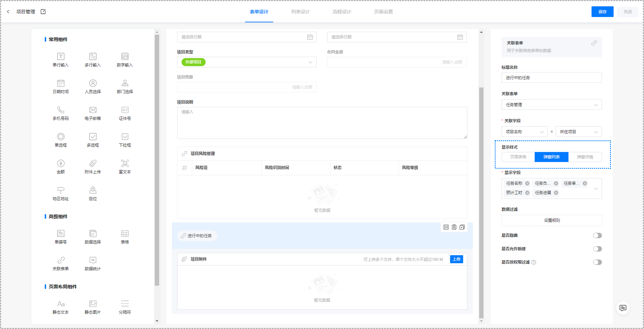Open the 关联表单 任务管理 dropdown
644x329 pixels.
(552, 105)
